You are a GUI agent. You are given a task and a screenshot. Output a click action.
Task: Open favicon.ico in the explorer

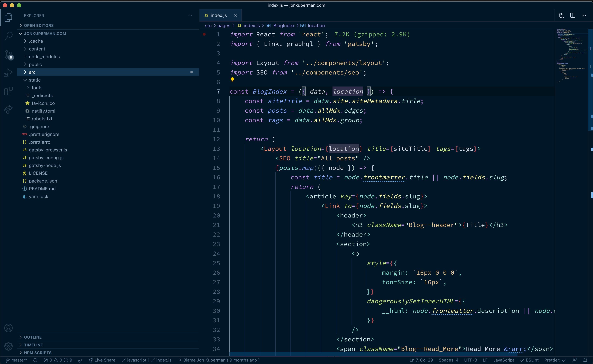pos(108,103)
